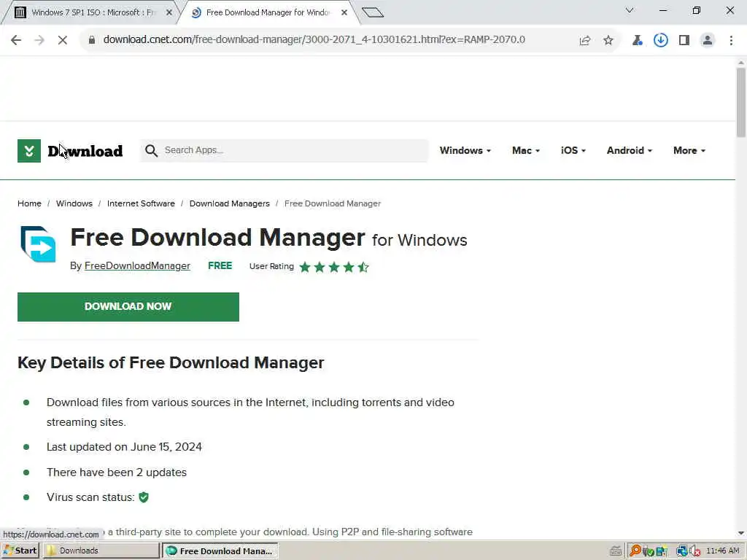Go back using the browser back arrow
747x560 pixels.
click(16, 40)
